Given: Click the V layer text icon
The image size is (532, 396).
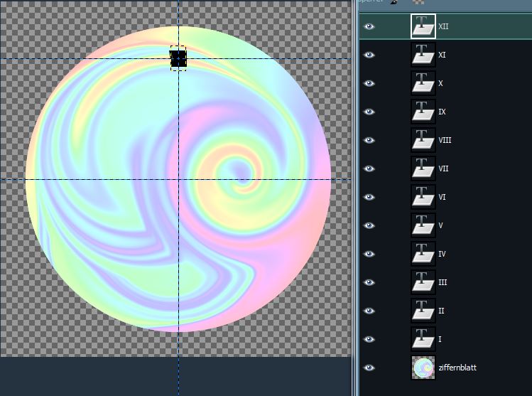Looking at the screenshot, I should click(423, 225).
